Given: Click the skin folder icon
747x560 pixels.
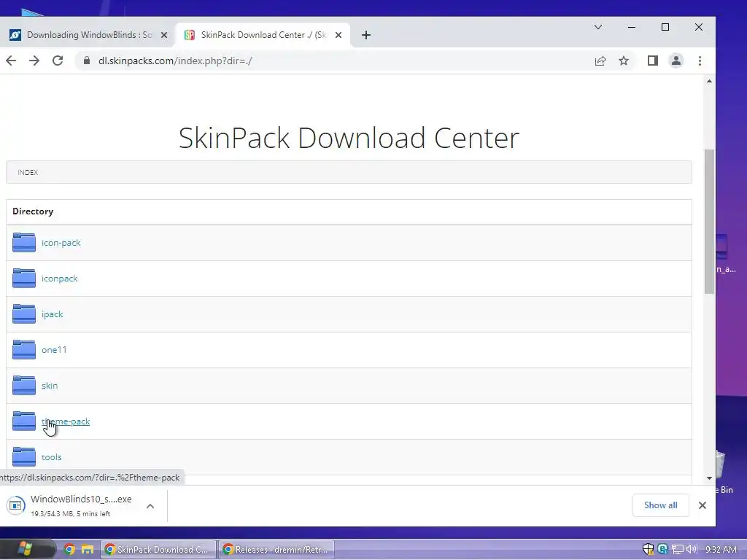Looking at the screenshot, I should pos(24,385).
